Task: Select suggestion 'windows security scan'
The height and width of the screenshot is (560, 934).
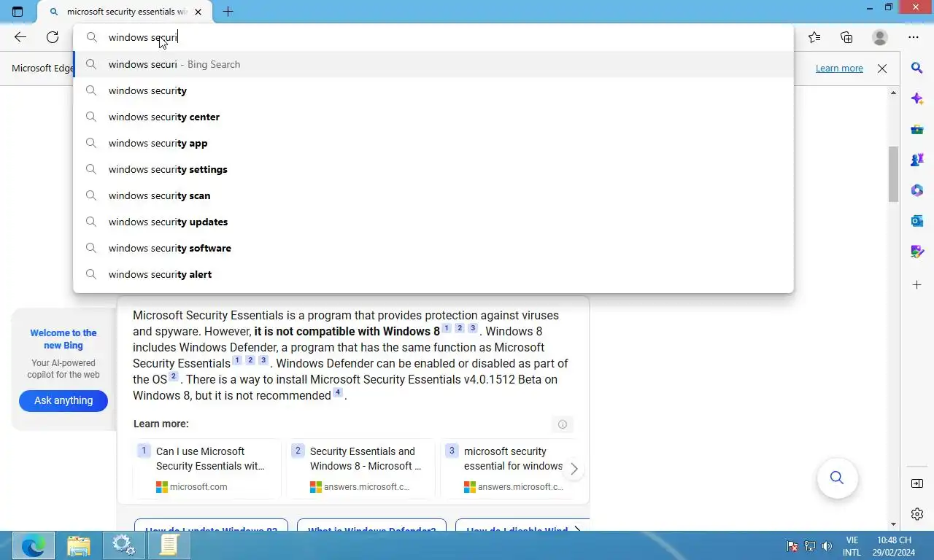Action: point(433,195)
